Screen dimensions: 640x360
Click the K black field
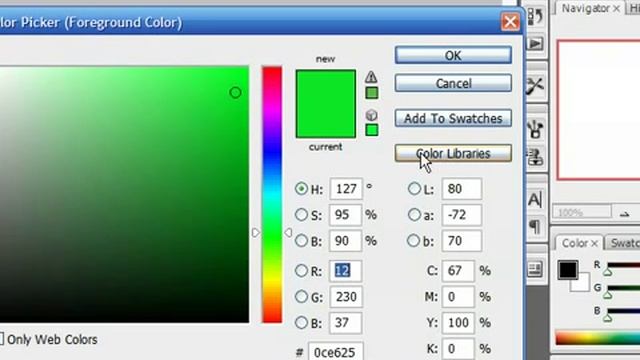(x=458, y=349)
